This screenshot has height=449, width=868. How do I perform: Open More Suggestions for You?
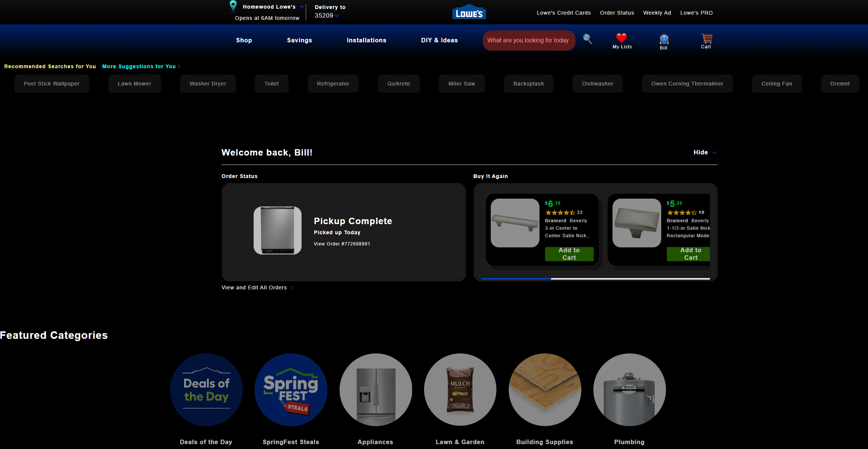tap(141, 66)
